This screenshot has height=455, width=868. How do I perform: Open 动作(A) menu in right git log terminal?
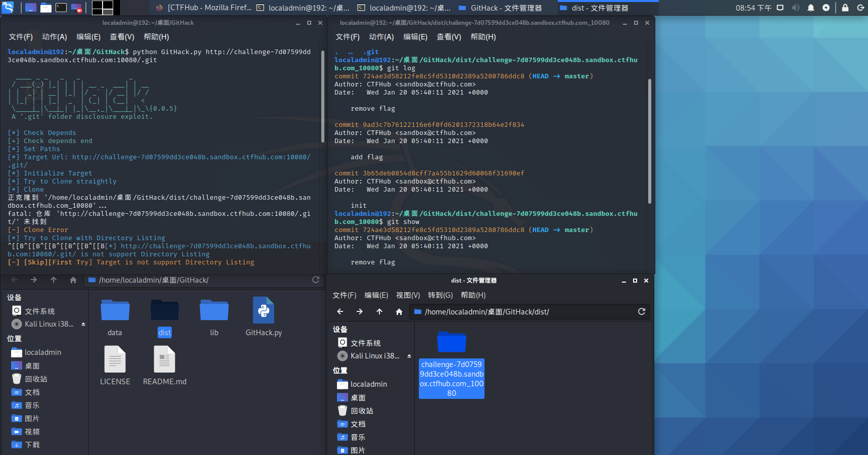pos(381,37)
